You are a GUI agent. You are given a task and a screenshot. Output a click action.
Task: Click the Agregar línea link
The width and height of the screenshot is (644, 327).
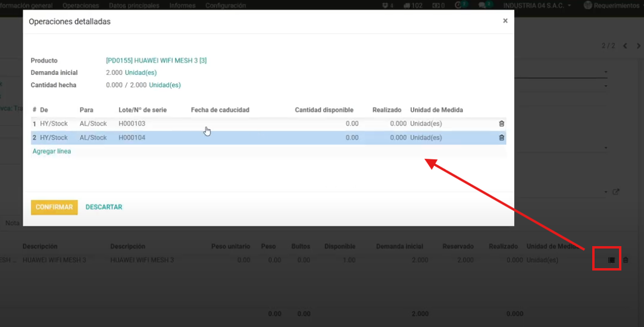[x=51, y=152]
